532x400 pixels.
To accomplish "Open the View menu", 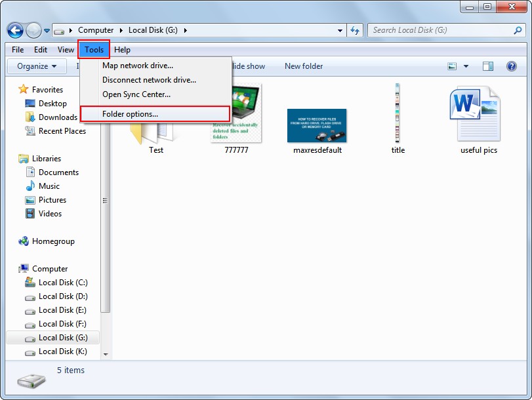I will pos(66,49).
